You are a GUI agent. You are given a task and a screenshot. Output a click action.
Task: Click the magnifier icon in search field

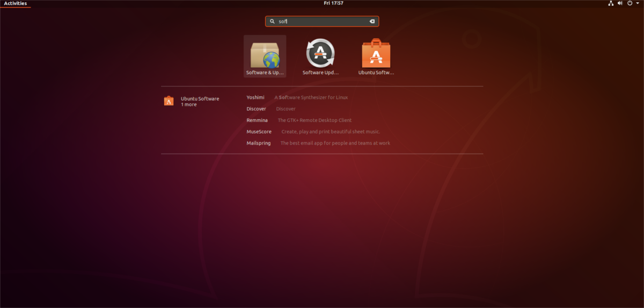click(272, 22)
